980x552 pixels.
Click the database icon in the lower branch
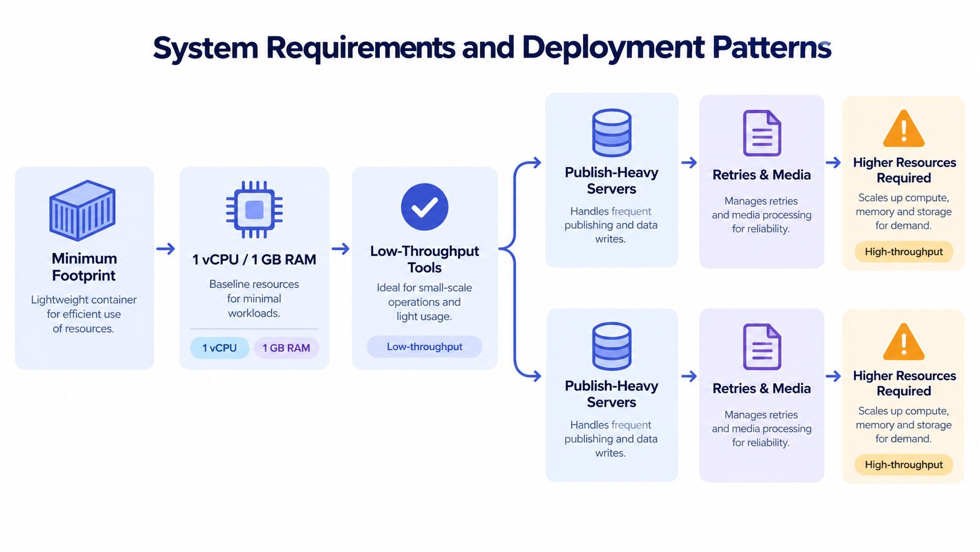click(x=611, y=346)
